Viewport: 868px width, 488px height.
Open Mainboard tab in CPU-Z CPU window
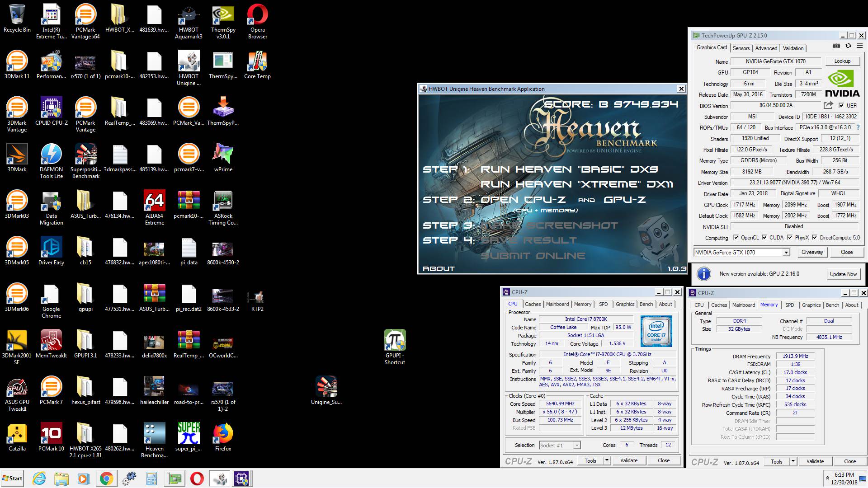coord(557,304)
